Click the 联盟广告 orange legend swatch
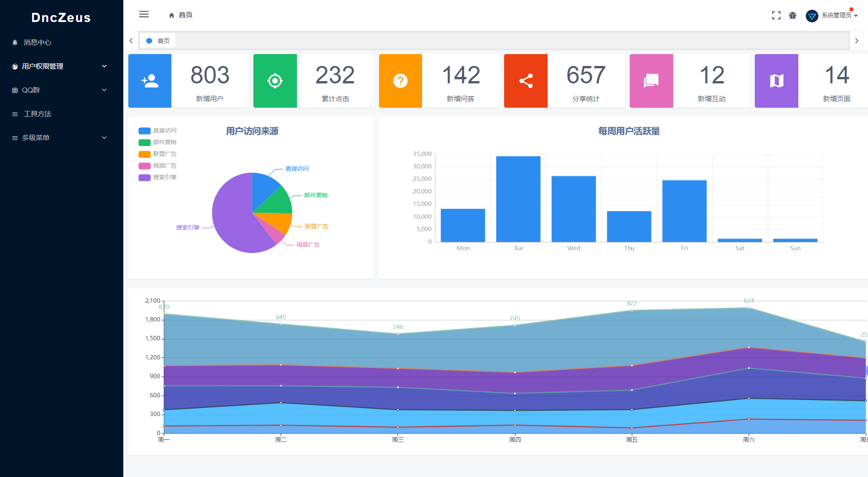868x477 pixels. [x=144, y=154]
